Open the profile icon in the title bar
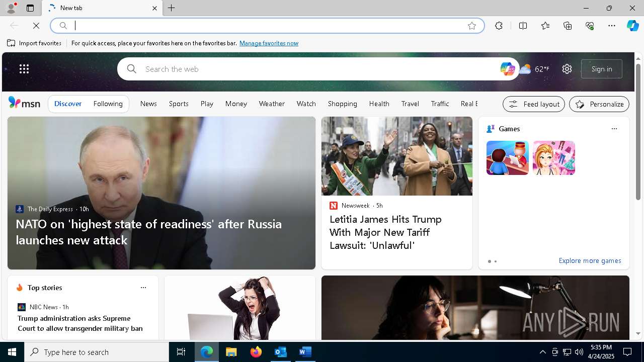 tap(11, 8)
